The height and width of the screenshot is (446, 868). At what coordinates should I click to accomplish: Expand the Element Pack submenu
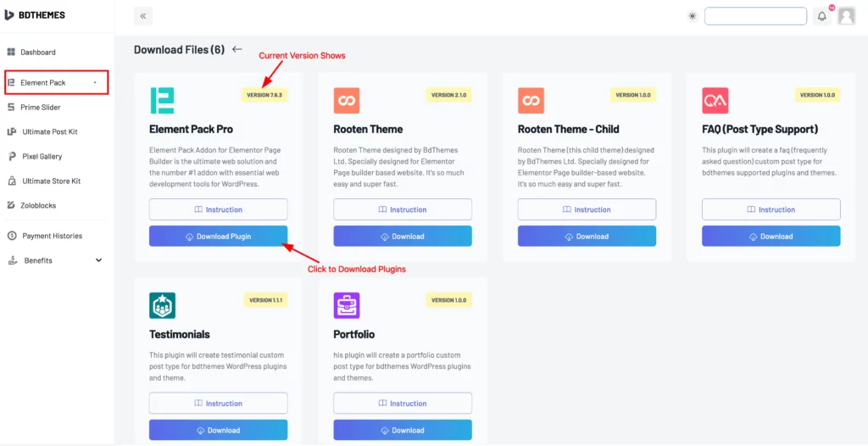(57, 82)
